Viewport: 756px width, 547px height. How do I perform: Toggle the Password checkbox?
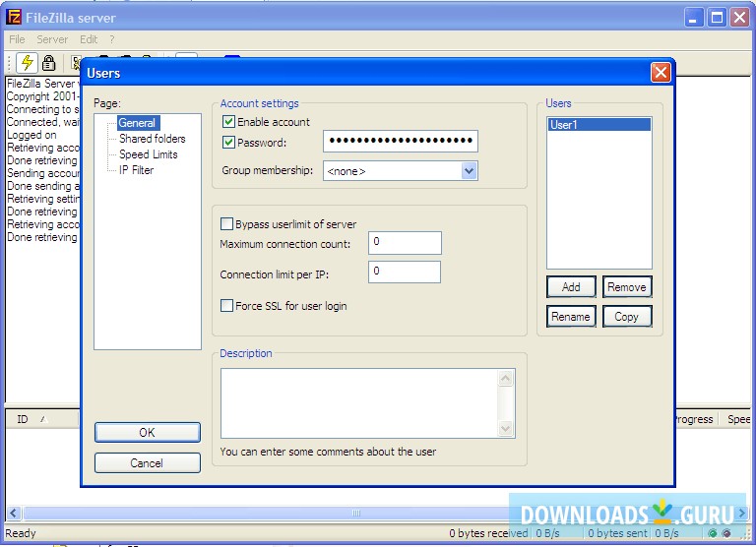click(x=228, y=143)
